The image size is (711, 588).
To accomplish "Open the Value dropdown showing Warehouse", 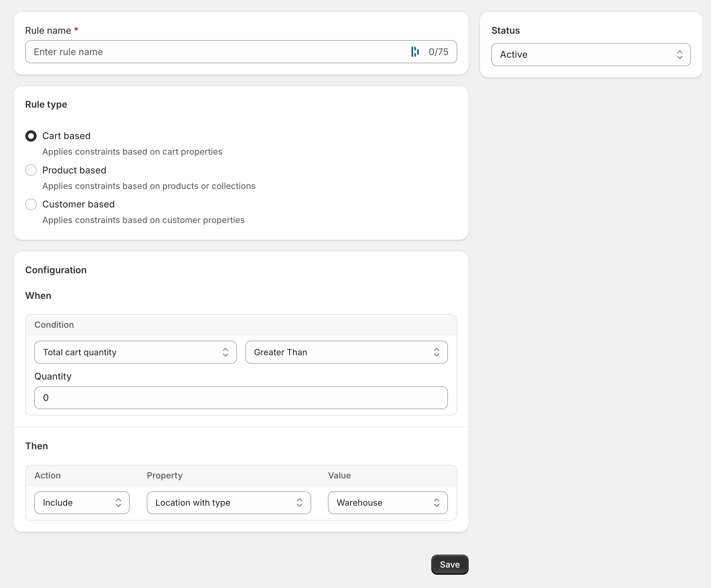I will pyautogui.click(x=387, y=503).
